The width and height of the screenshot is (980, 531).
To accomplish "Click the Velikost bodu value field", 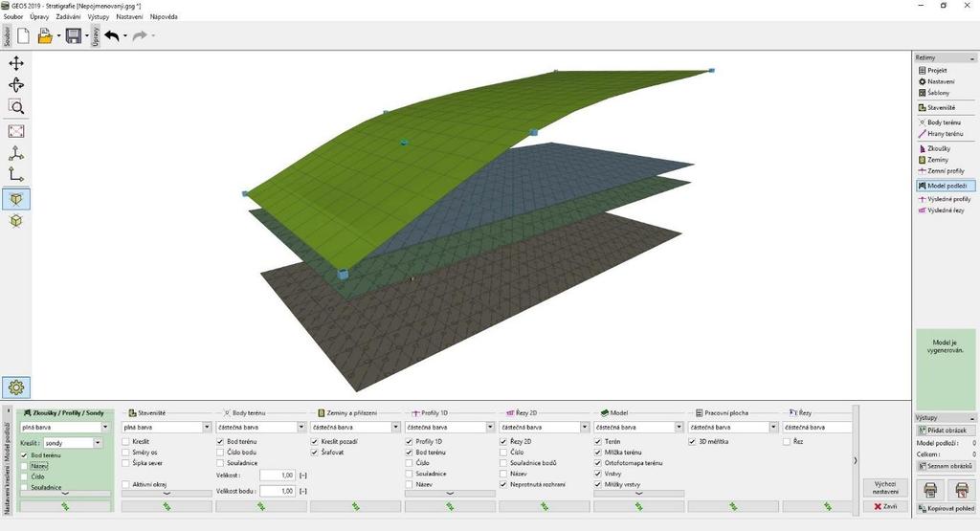I will click(x=277, y=491).
